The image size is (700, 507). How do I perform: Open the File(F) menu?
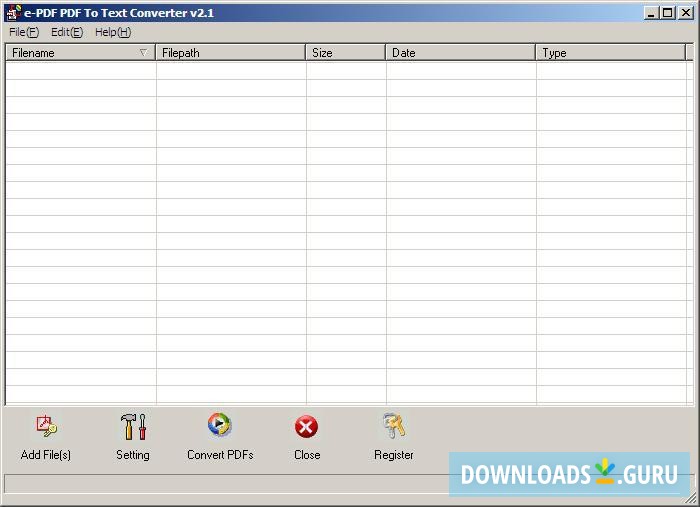pyautogui.click(x=24, y=32)
